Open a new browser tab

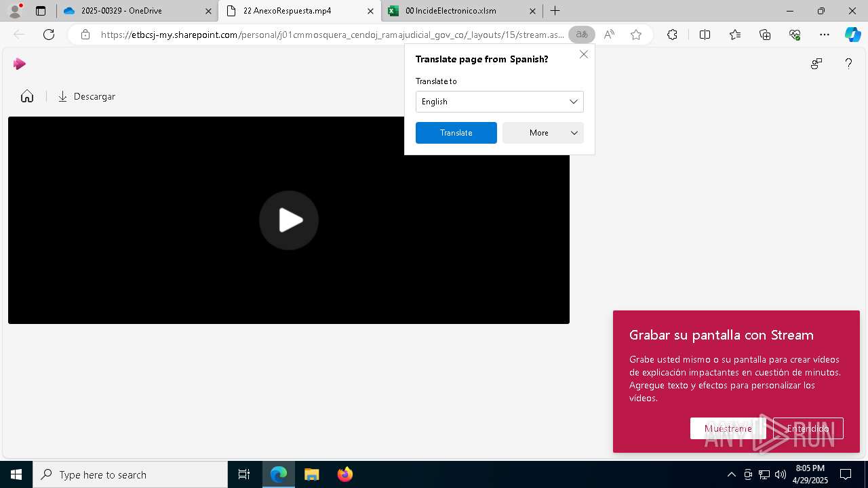click(555, 11)
